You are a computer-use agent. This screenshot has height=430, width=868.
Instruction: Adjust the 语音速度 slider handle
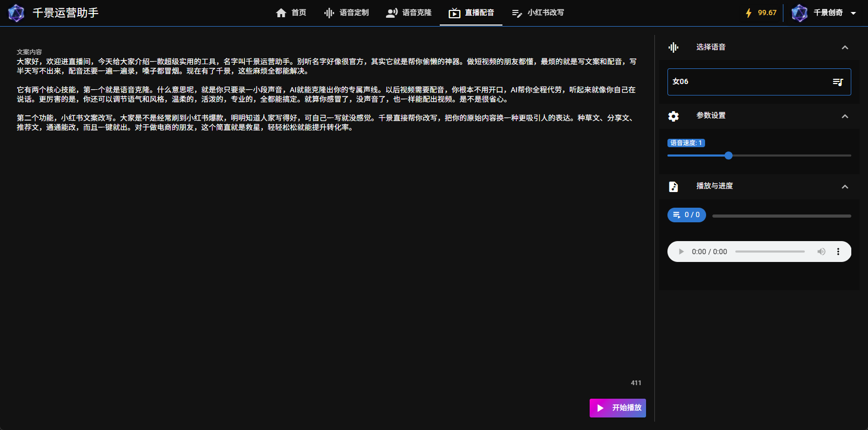pos(729,156)
